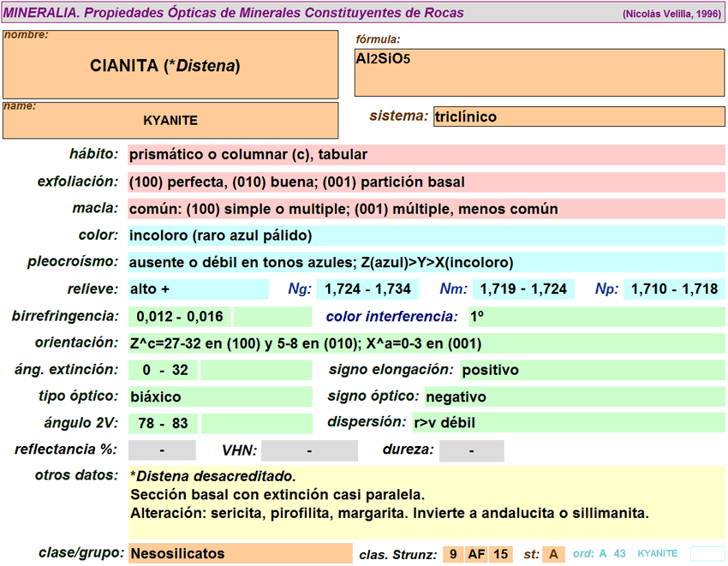
Task: Click the Nm value 1,719 - 1,724
Action: 522,289
